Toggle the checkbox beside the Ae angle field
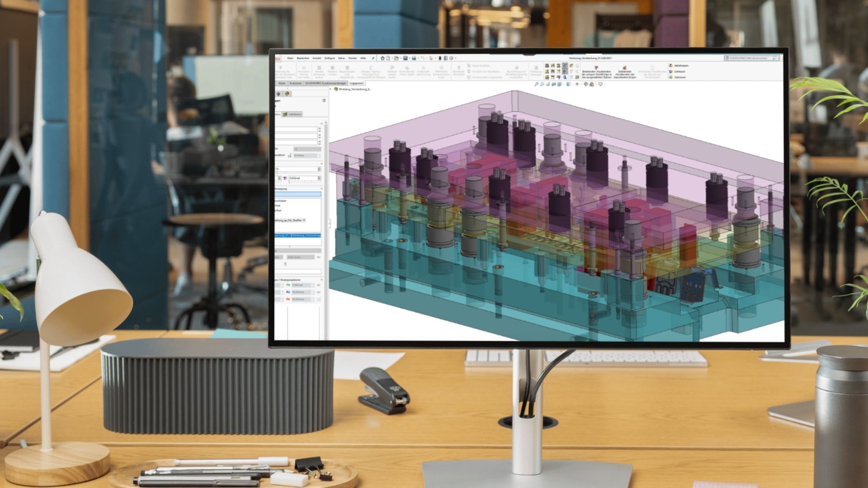 (x=319, y=299)
